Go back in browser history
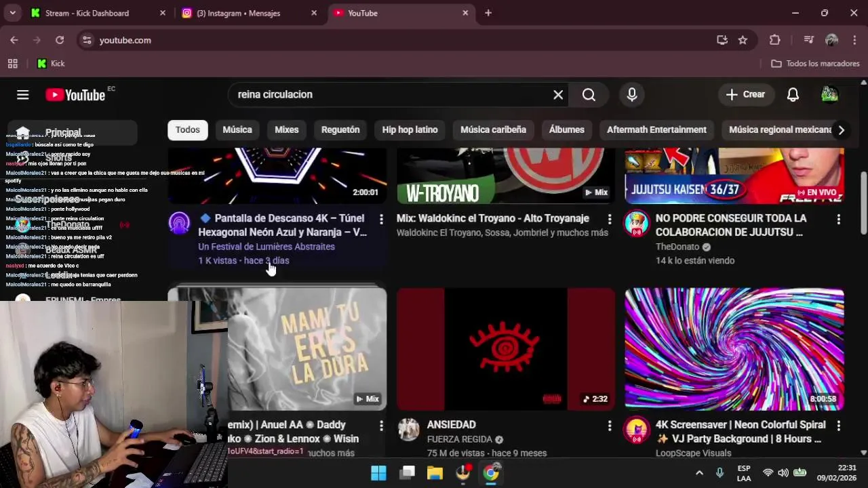 click(x=14, y=40)
